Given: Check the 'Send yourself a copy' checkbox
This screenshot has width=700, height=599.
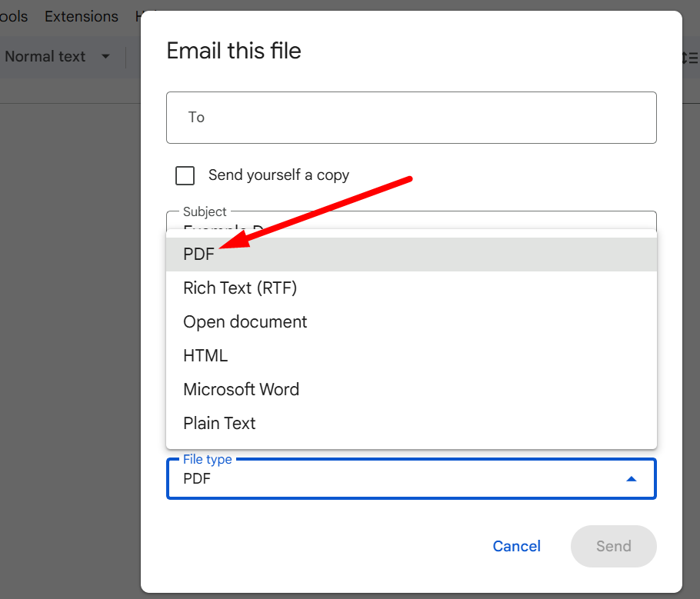Looking at the screenshot, I should 185,175.
